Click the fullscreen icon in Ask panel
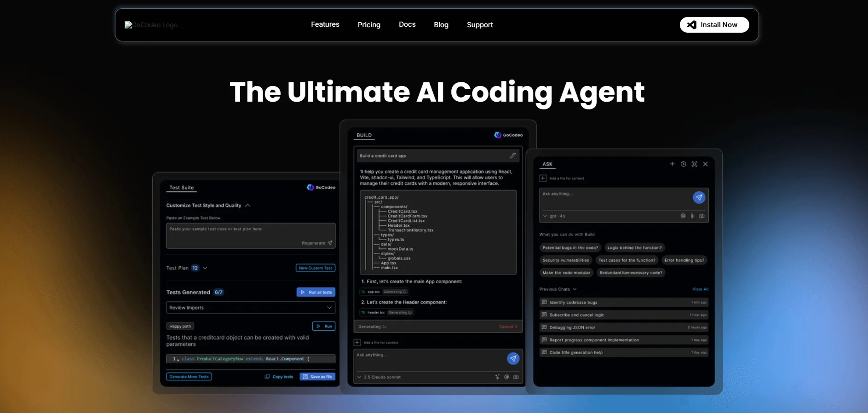Image resolution: width=868 pixels, height=413 pixels. (694, 164)
